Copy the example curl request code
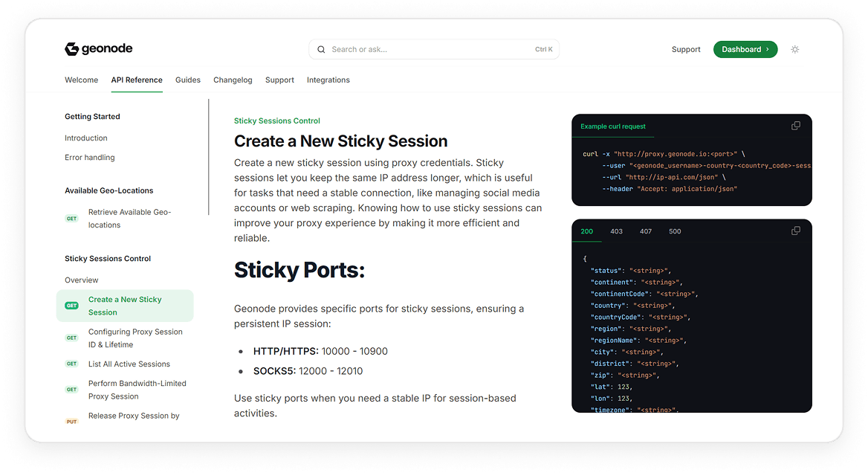 [x=795, y=126]
